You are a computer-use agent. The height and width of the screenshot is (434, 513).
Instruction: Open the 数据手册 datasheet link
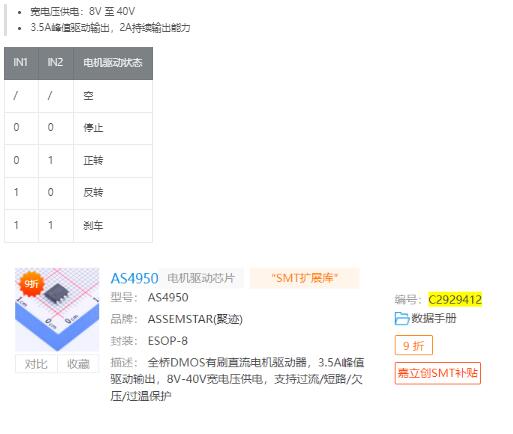433,318
